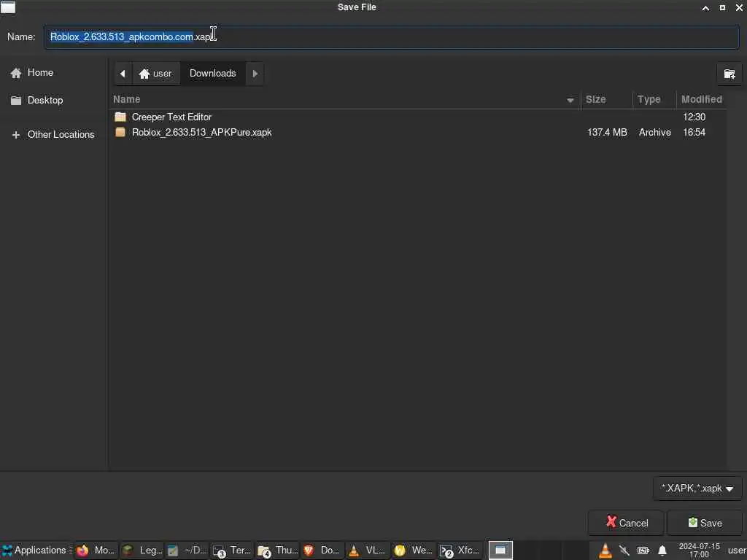Click the Home sidebar house icon
The image size is (747, 560).
point(16,72)
